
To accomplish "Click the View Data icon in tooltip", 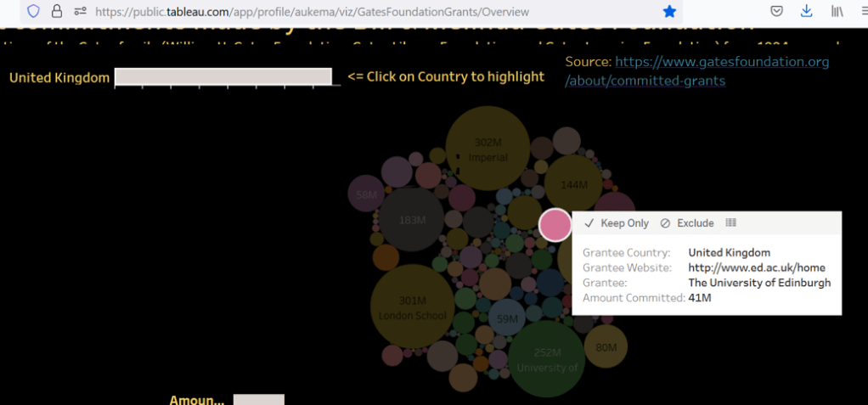I will coord(731,223).
